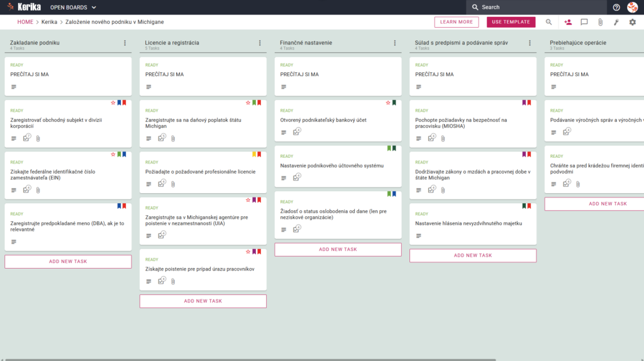Open Kerika breadcrumb link
The height and width of the screenshot is (361, 644).
pyautogui.click(x=49, y=22)
